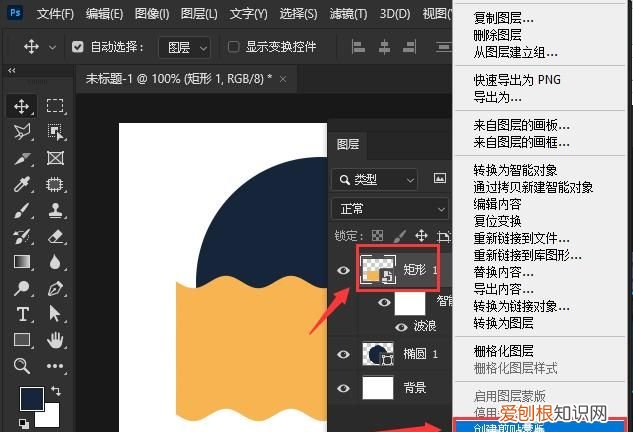
Task: Open the Edit Toolbar three-dots menu
Action: pos(55,366)
